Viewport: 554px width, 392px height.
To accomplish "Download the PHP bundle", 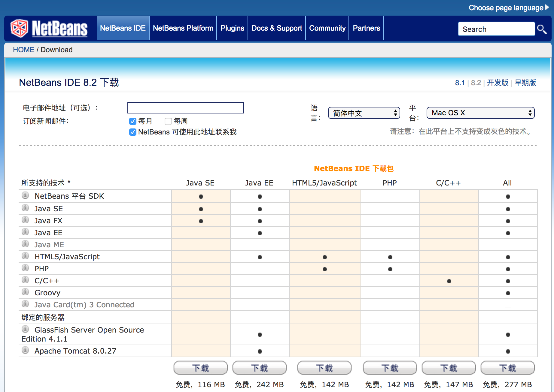I will point(390,368).
